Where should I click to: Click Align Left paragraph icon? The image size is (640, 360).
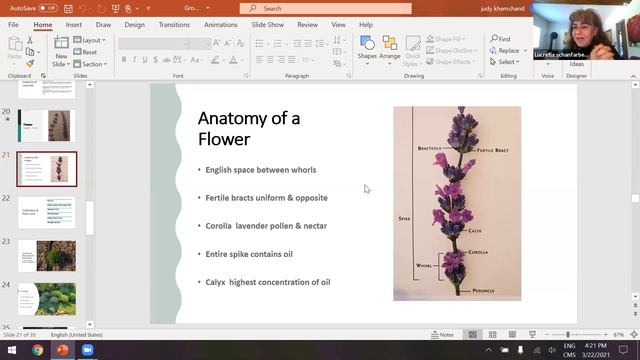[x=259, y=60]
